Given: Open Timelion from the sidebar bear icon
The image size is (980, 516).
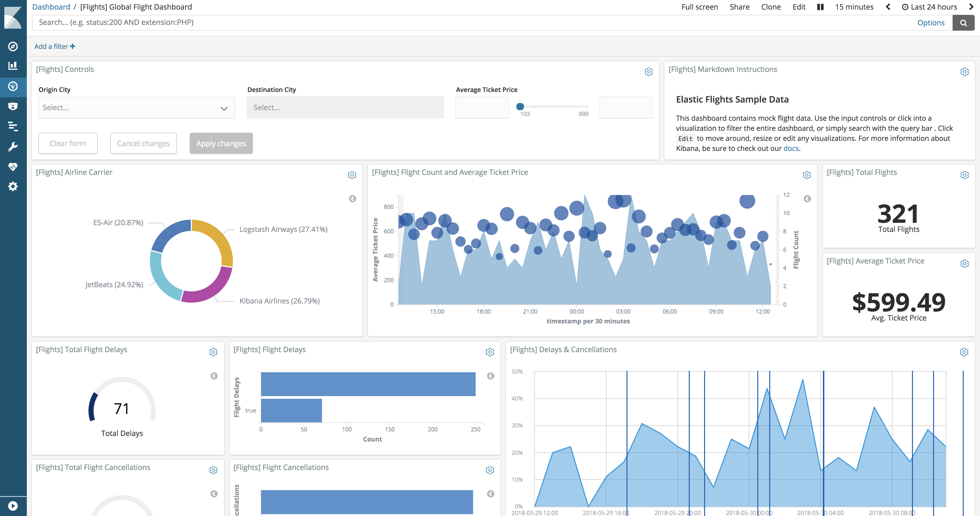Looking at the screenshot, I should click(x=13, y=106).
